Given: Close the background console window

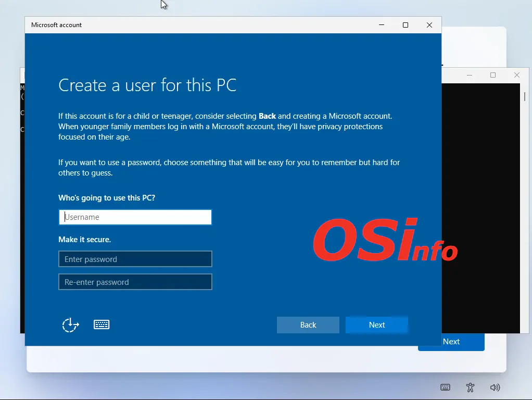Looking at the screenshot, I should (517, 76).
